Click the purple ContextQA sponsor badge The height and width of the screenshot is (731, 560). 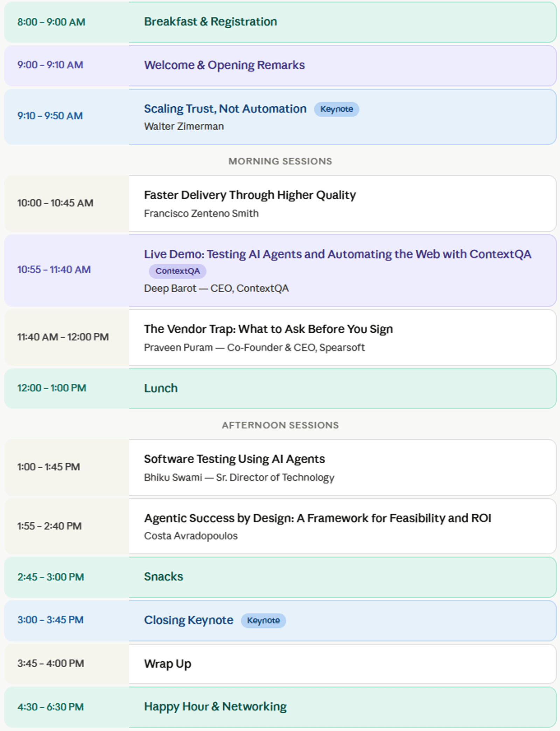click(177, 271)
